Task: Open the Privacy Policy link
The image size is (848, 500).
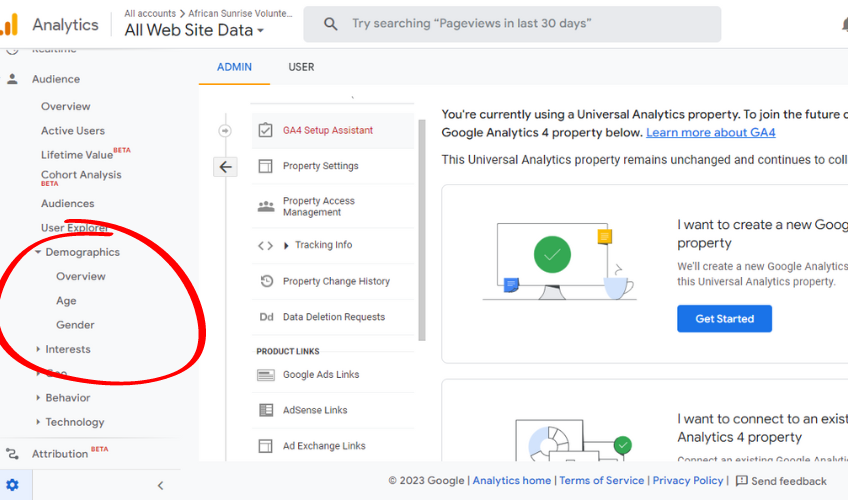Action: (x=687, y=481)
